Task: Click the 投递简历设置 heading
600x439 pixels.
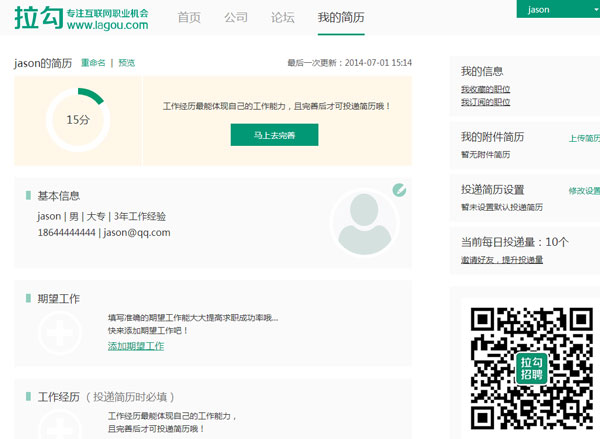Action: pos(492,189)
